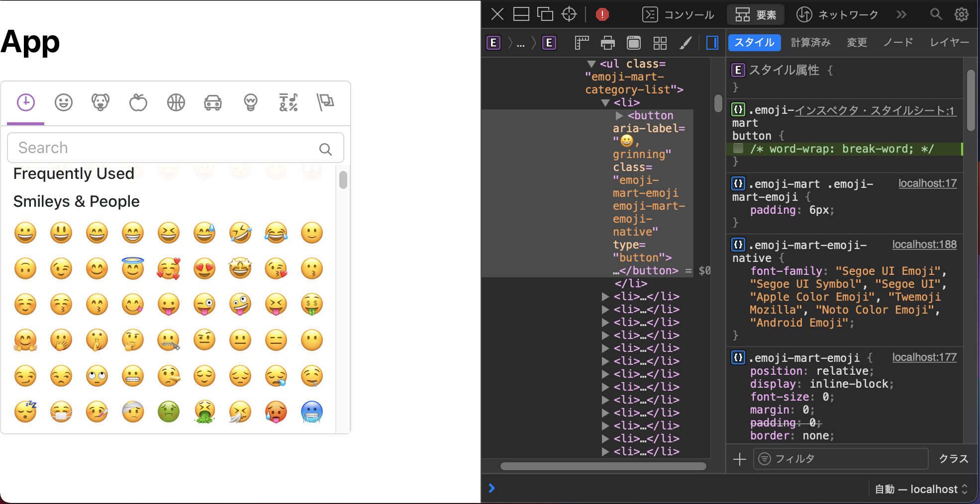Open the localhost:188 stylesheet link

coord(924,244)
